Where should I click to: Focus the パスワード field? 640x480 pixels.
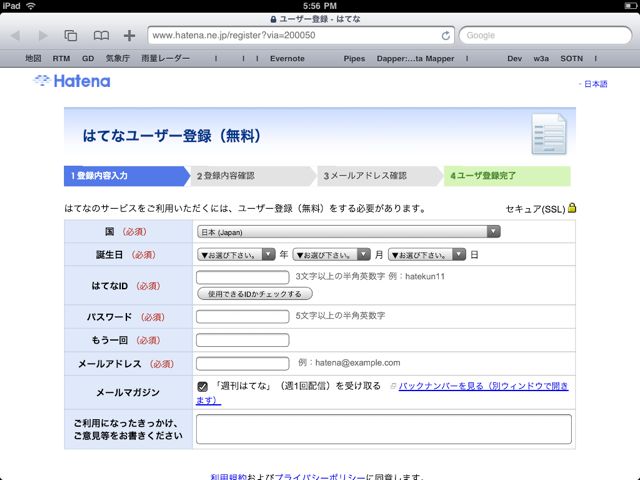click(242, 316)
